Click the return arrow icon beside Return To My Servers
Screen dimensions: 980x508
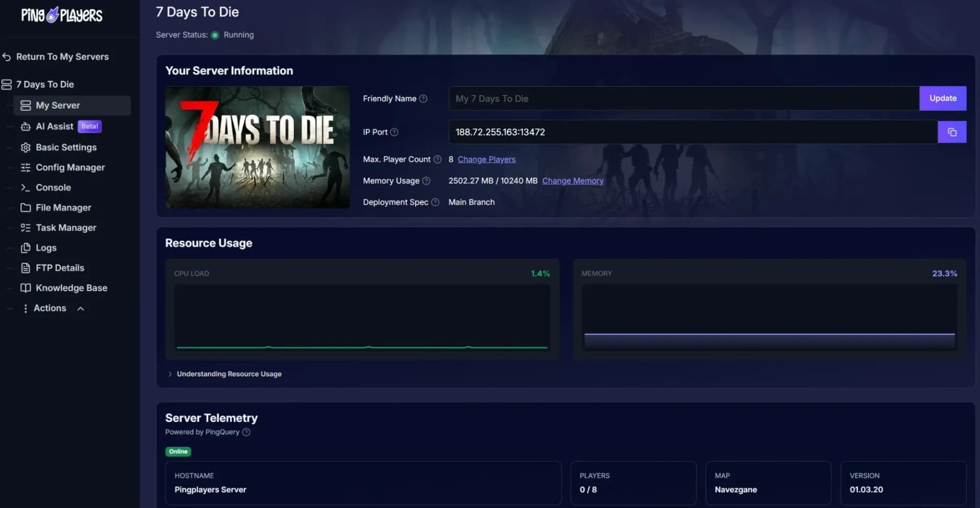coord(7,57)
